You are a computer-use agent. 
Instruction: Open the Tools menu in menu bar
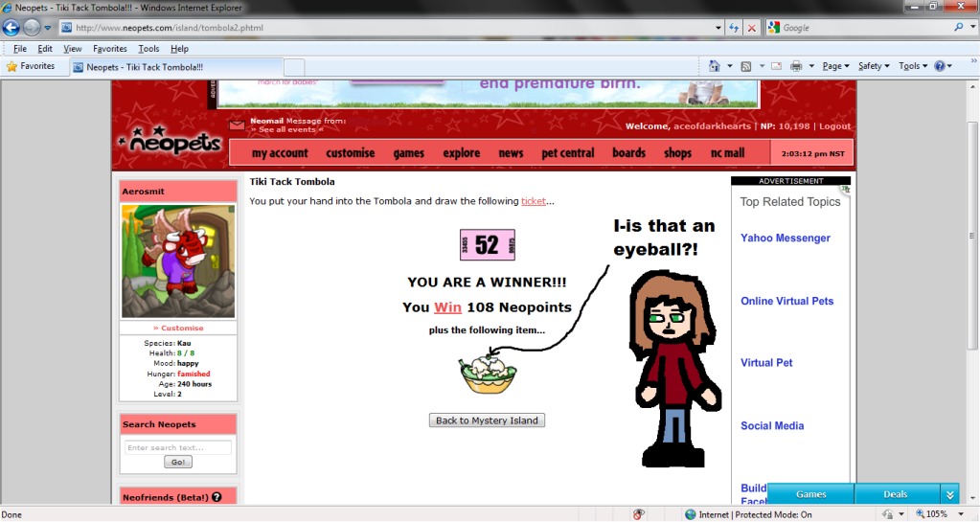[x=148, y=48]
